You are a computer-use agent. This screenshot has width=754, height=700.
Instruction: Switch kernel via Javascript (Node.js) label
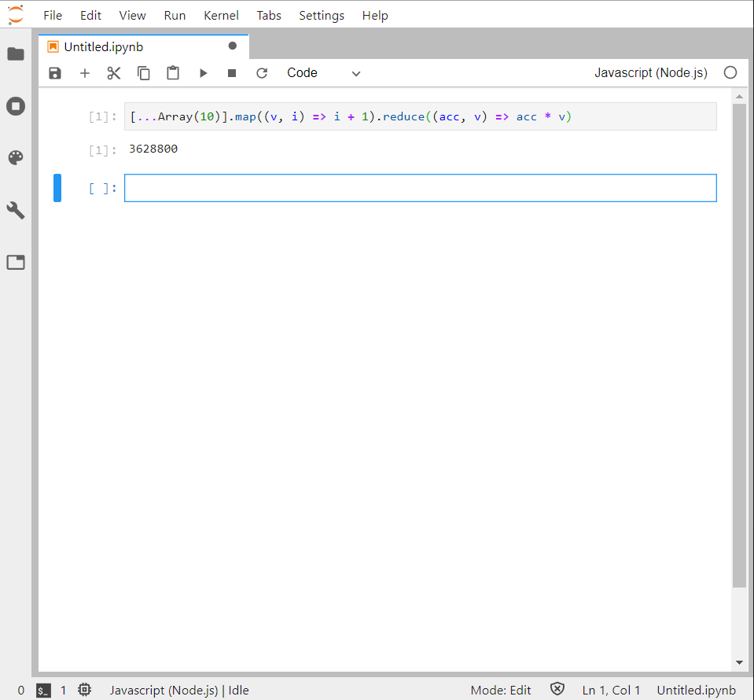651,72
